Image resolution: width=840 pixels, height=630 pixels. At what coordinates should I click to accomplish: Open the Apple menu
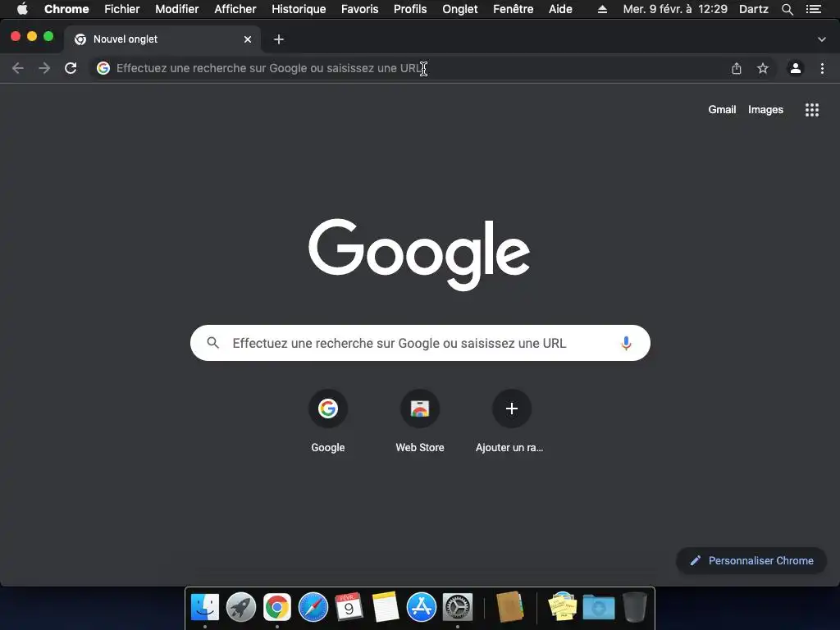tap(22, 9)
